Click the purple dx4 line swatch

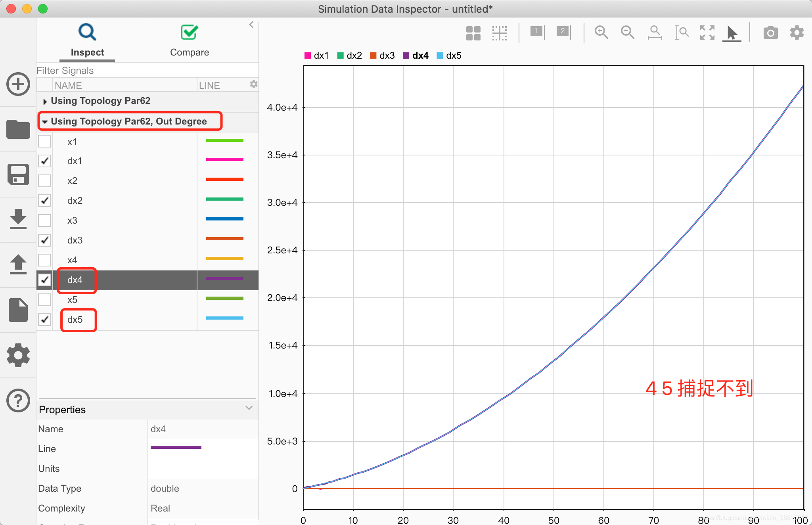pyautogui.click(x=224, y=279)
